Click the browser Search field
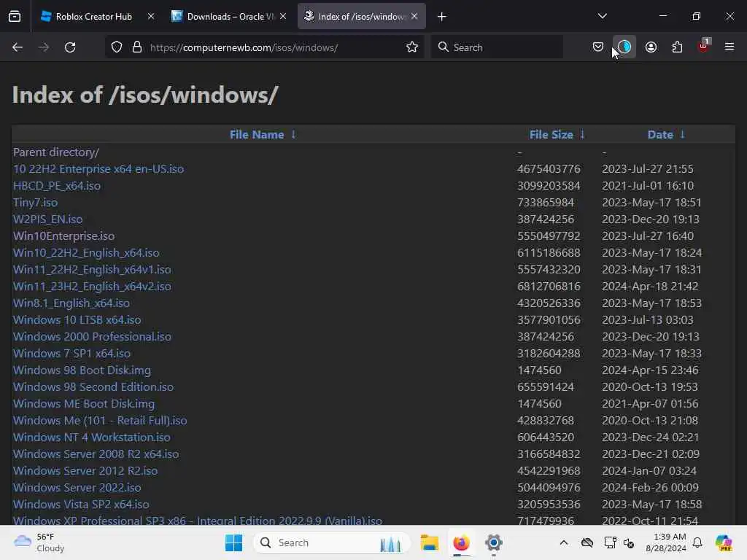This screenshot has height=560, width=747. tap(497, 47)
